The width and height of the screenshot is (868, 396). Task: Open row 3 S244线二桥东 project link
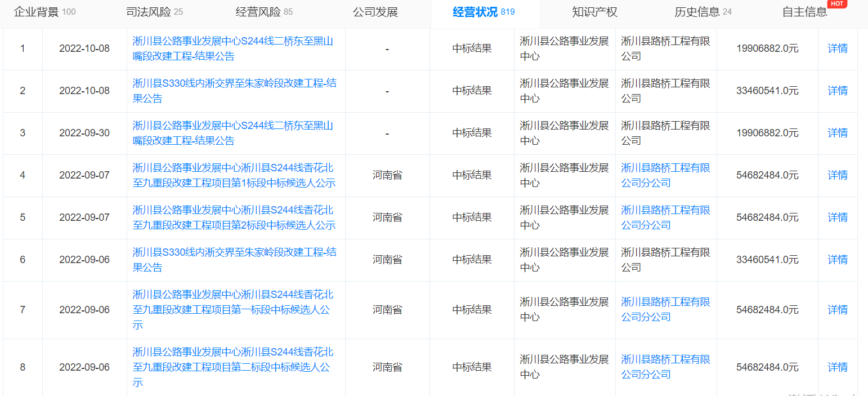pos(232,133)
